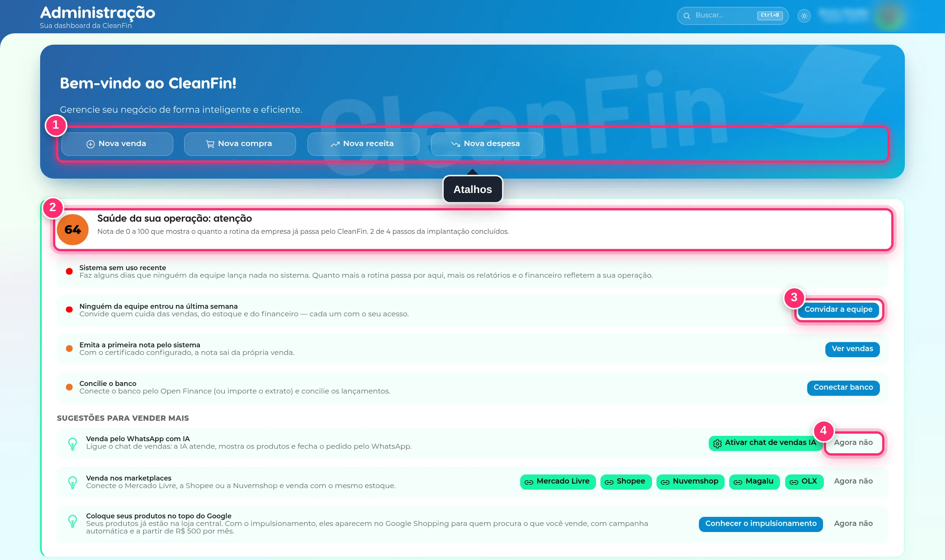Add a Nova receita
Viewport: 945px width, 560px height.
coord(363,144)
